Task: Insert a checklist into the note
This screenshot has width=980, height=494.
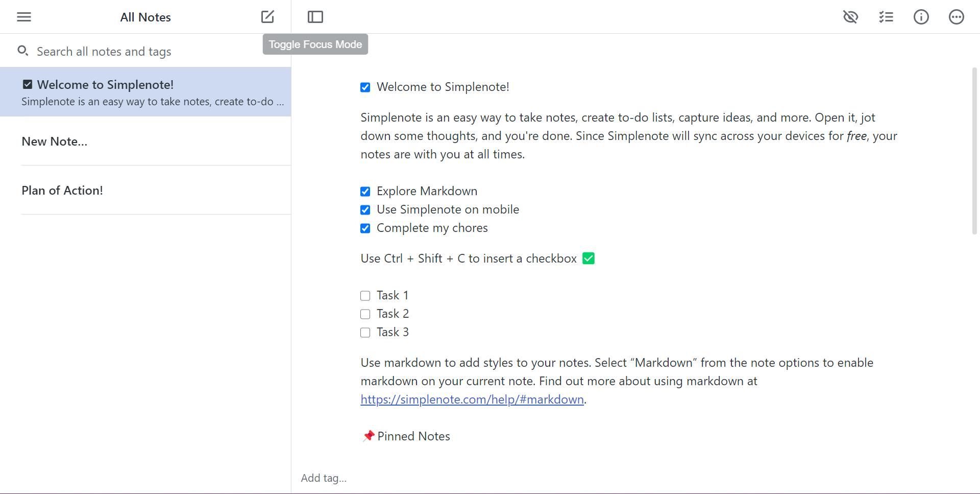Action: (x=886, y=17)
